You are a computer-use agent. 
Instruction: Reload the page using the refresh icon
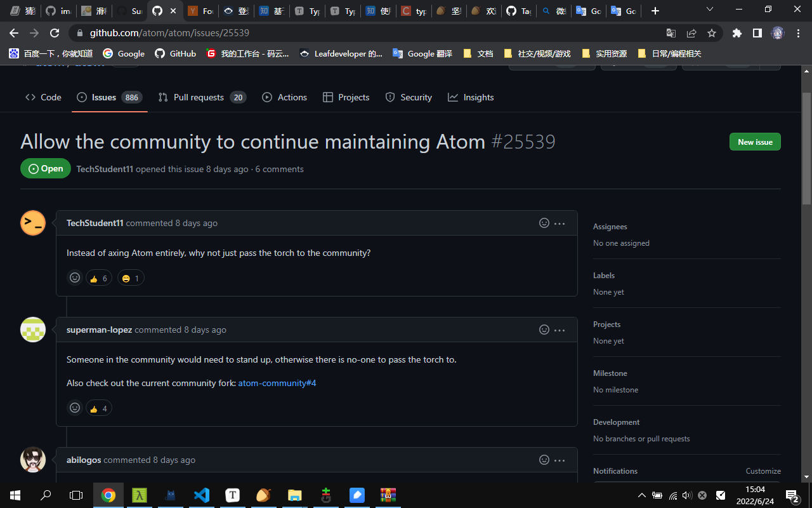55,33
